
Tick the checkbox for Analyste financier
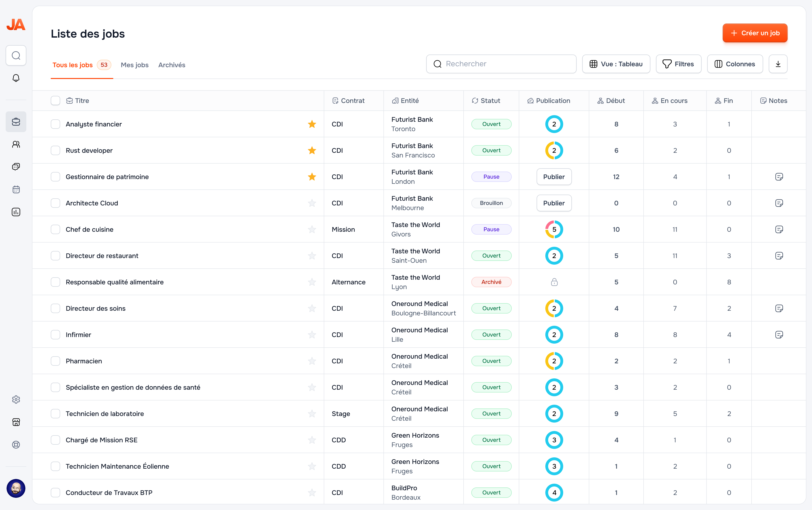click(55, 124)
